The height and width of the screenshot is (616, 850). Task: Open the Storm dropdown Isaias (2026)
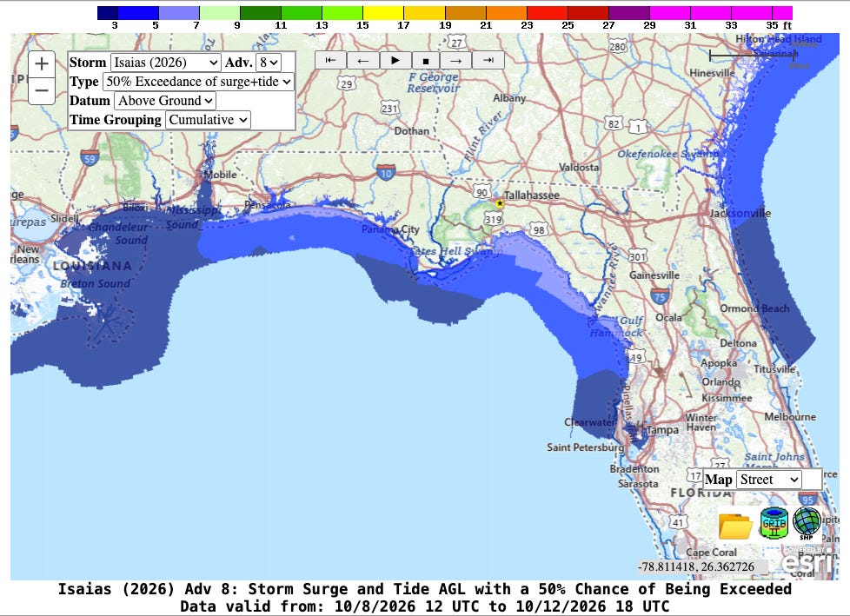point(165,63)
